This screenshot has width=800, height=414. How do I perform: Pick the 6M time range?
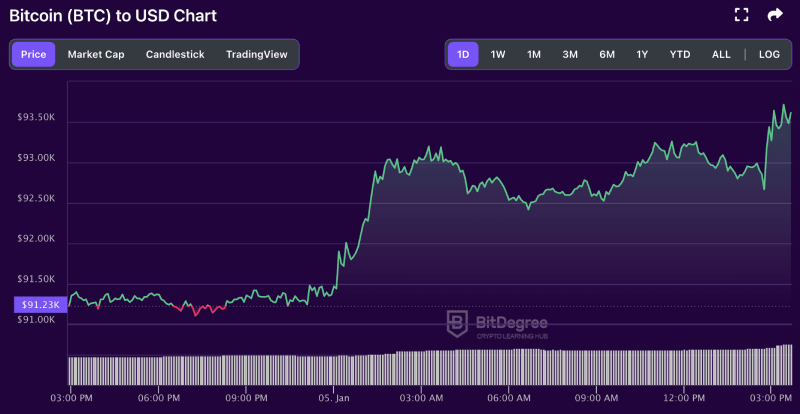[607, 55]
